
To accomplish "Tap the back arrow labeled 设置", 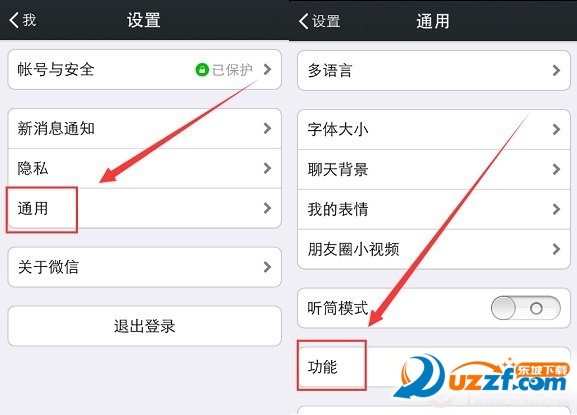I will tap(319, 21).
